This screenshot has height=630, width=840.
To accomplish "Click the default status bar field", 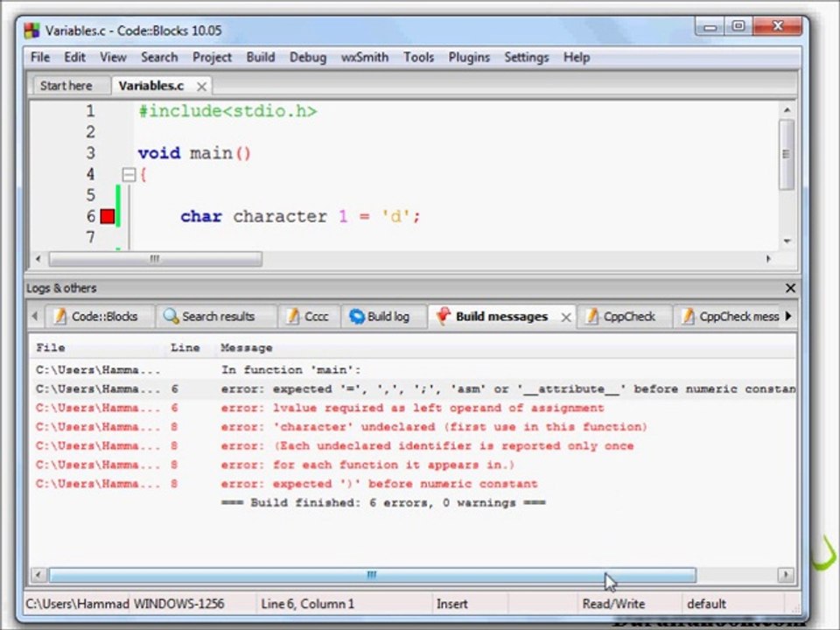I will pos(707,604).
